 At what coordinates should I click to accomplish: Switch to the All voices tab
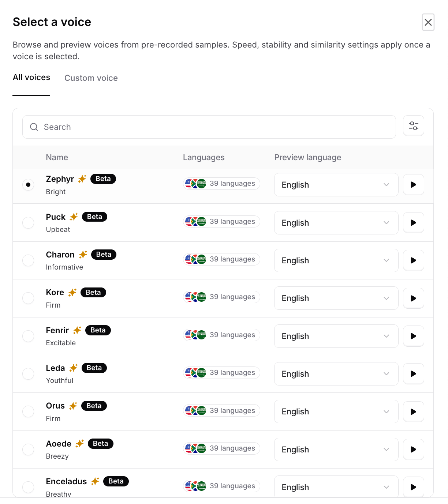tap(31, 78)
